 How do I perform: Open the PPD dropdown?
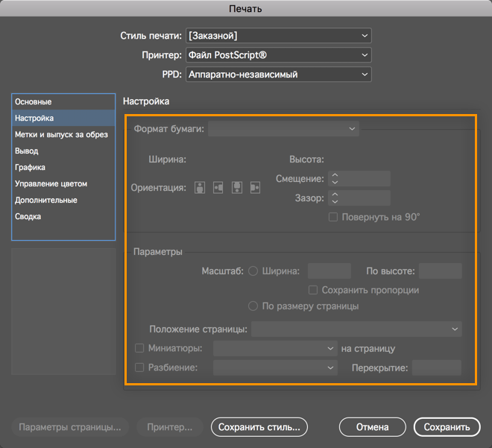278,75
